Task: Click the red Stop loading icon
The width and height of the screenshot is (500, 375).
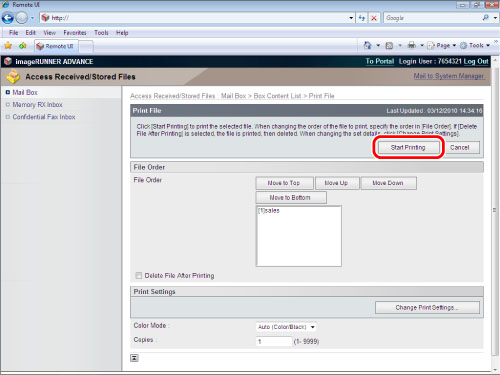Action: [374, 18]
